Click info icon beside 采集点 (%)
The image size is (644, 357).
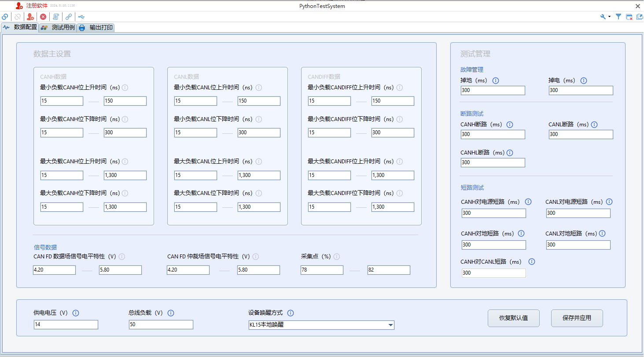pyautogui.click(x=337, y=257)
